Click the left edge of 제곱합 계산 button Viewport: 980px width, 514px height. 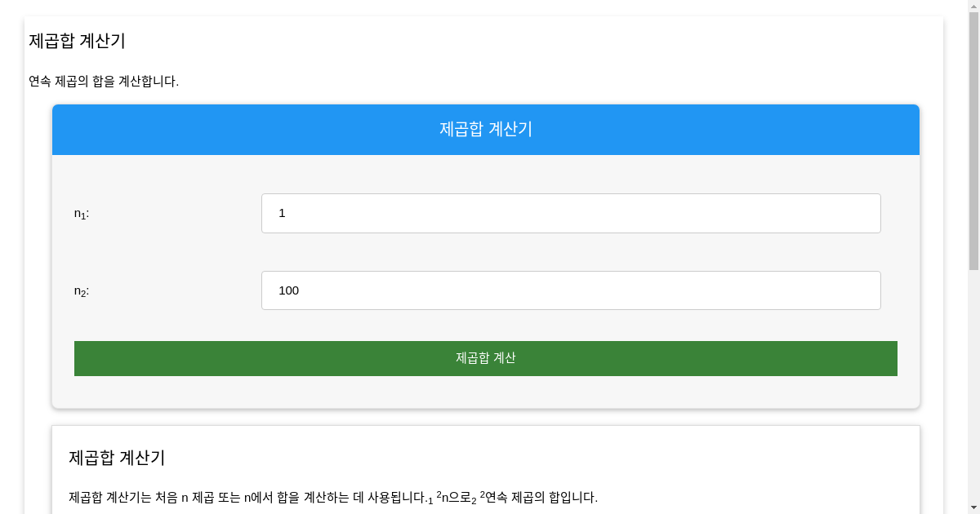tap(82, 358)
